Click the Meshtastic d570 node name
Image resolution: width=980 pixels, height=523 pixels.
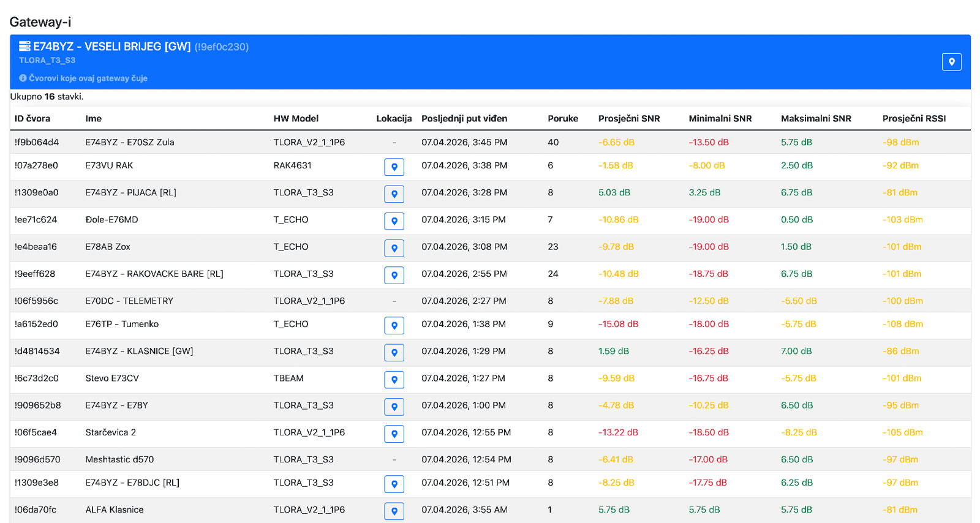[119, 459]
